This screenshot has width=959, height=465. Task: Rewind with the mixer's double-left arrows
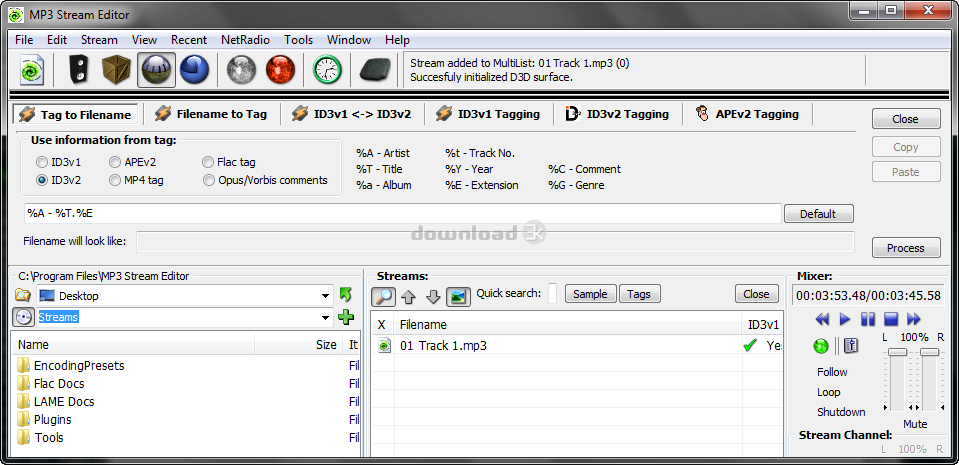pos(823,319)
